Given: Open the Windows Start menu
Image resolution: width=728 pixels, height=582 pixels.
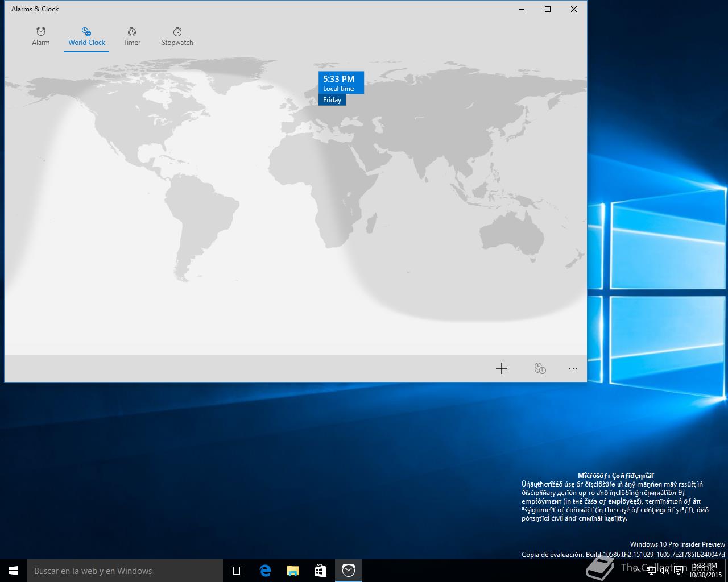Looking at the screenshot, I should (x=14, y=571).
